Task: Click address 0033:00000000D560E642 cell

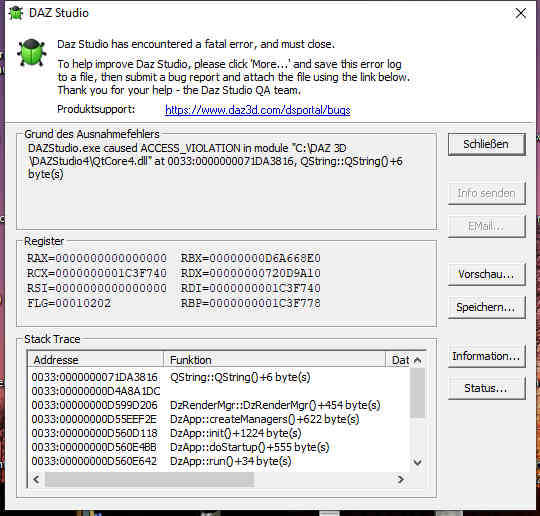Action: click(x=94, y=461)
